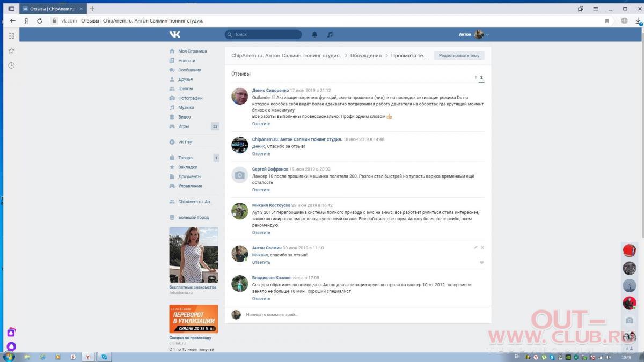The image size is (644, 362).
Task: Click the taskbar clock showing 10:48
Action: click(626, 357)
